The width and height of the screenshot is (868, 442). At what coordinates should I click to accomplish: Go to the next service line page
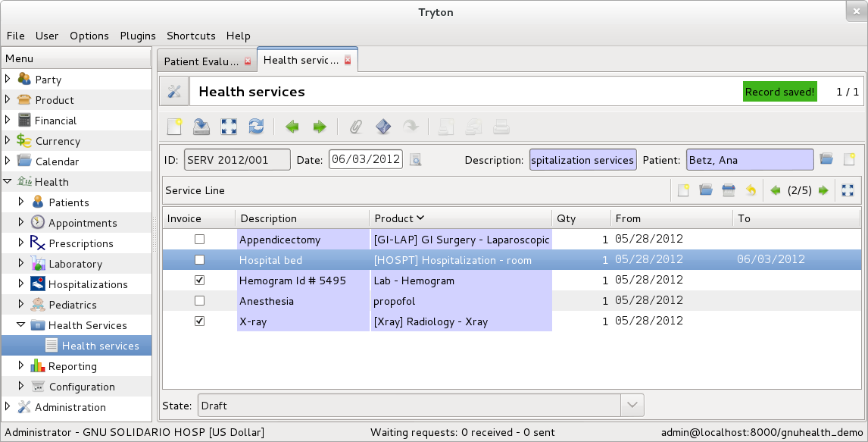pyautogui.click(x=823, y=190)
